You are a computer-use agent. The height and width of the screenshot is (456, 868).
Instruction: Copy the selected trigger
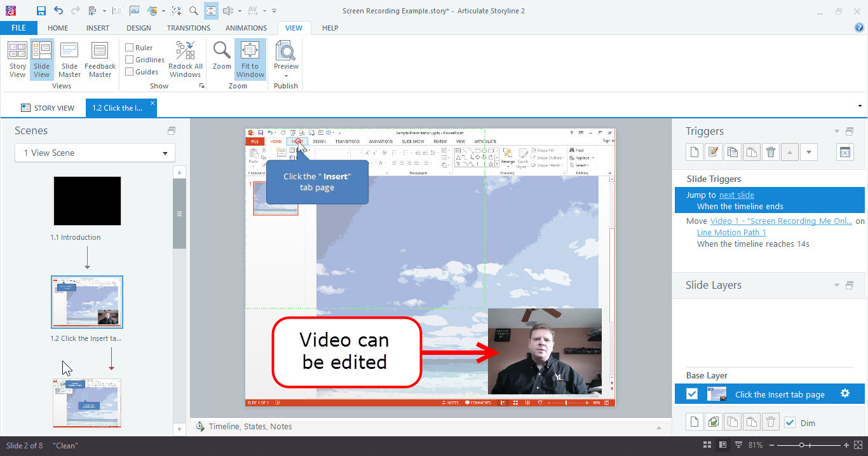733,152
